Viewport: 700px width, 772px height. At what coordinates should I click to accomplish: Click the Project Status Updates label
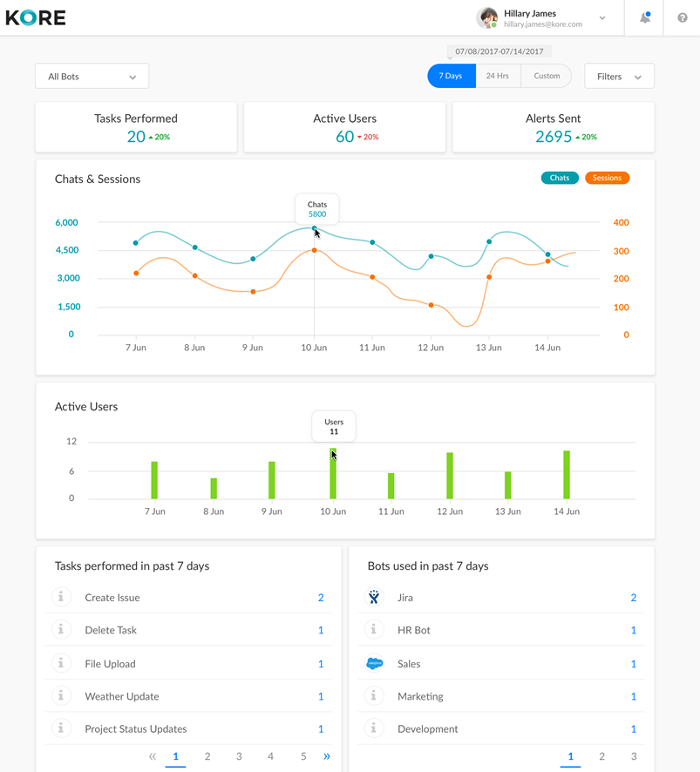pyautogui.click(x=136, y=728)
